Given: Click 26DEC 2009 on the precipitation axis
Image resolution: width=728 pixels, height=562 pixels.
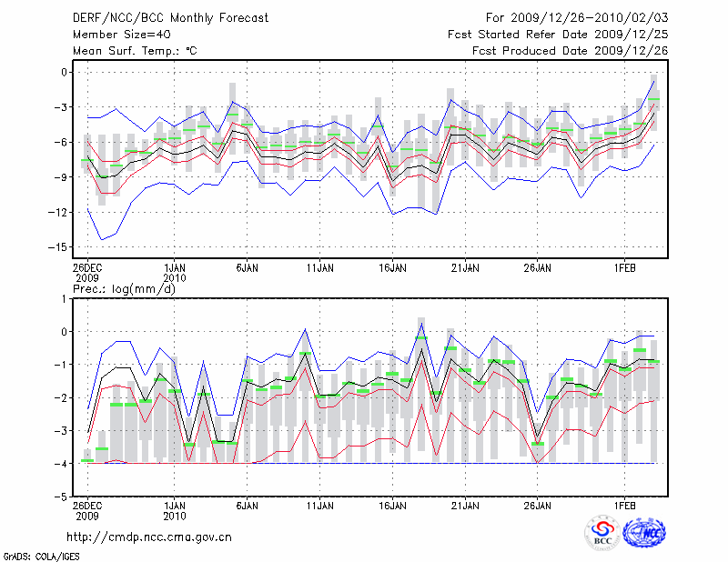Looking at the screenshot, I should (x=87, y=509).
